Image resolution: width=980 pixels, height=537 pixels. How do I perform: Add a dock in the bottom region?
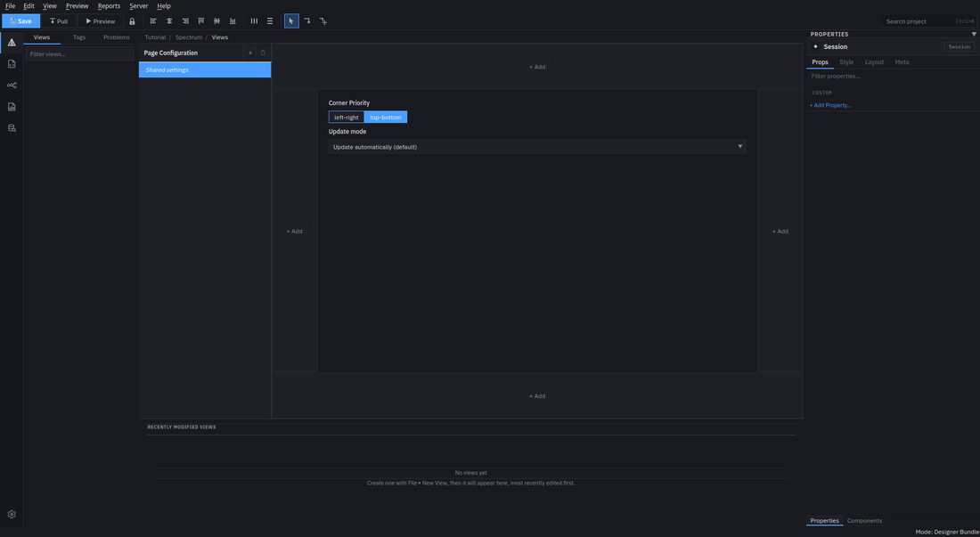point(537,396)
